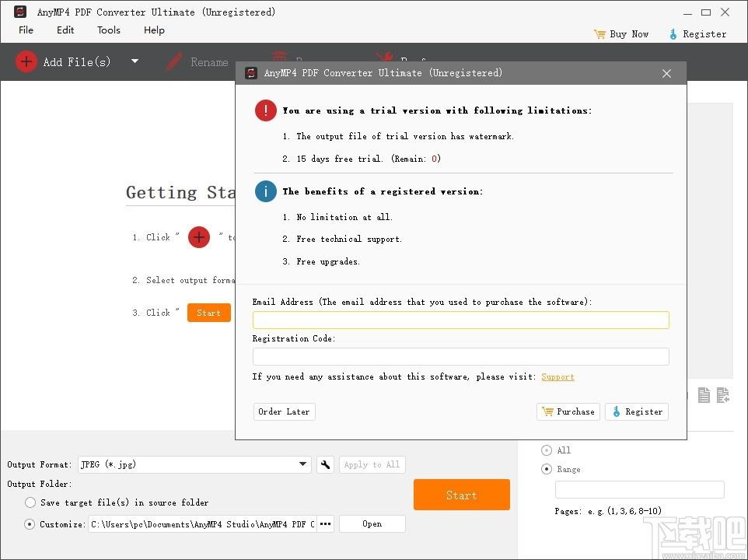Click the document page icon beside preview
Viewport: 748px width, 560px height.
(704, 395)
